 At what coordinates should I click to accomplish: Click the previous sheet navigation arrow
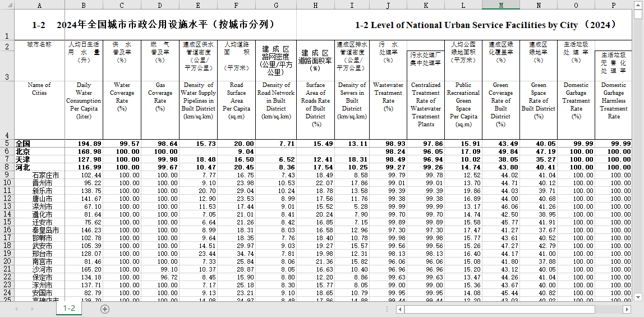[x=17, y=309]
